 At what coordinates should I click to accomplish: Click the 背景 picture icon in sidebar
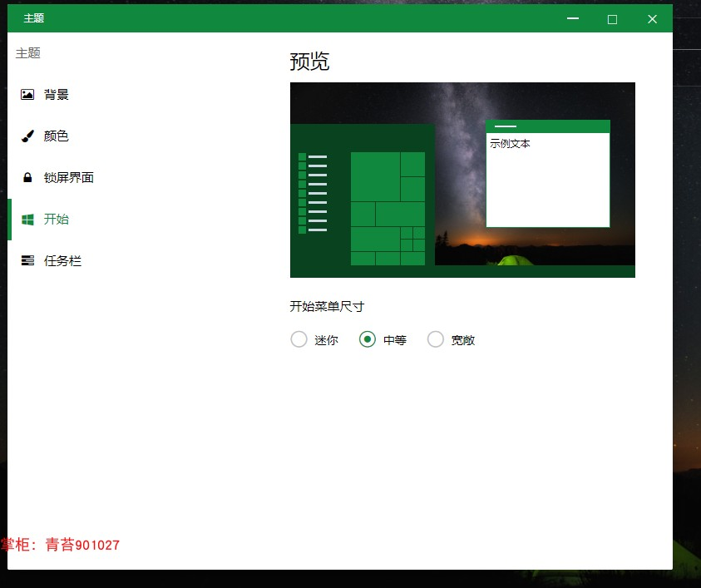(27, 94)
